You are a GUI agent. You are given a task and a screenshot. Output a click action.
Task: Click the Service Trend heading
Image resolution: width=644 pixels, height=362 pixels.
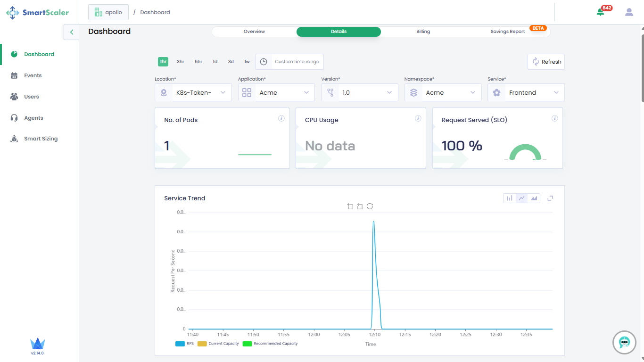[185, 198]
